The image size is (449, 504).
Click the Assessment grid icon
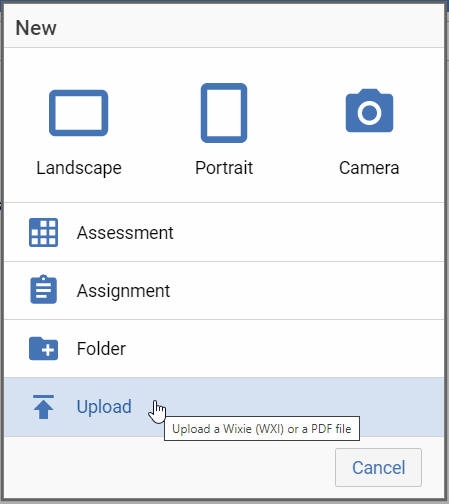[43, 232]
